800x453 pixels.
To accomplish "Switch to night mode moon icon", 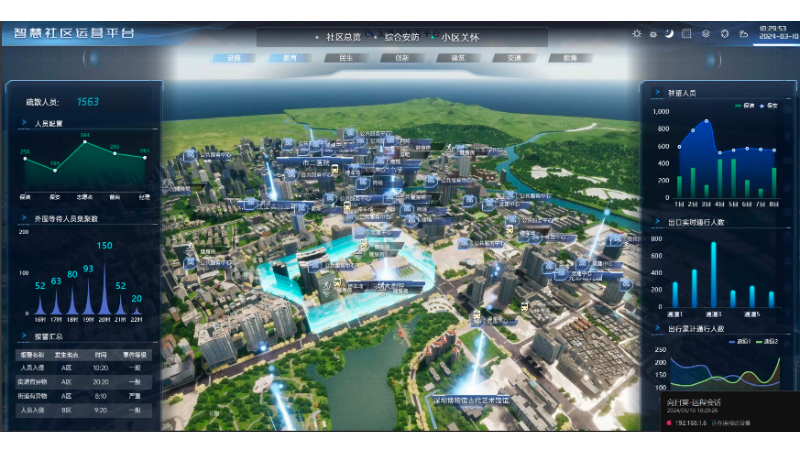I will click(x=669, y=34).
